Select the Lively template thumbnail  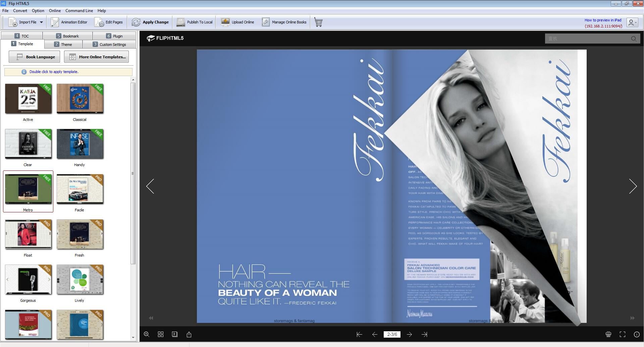pos(80,280)
